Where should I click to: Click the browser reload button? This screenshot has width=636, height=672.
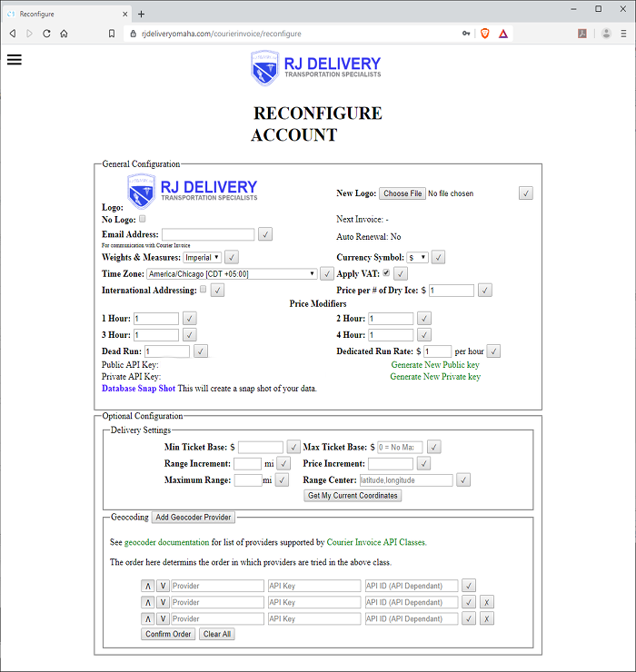46,33
